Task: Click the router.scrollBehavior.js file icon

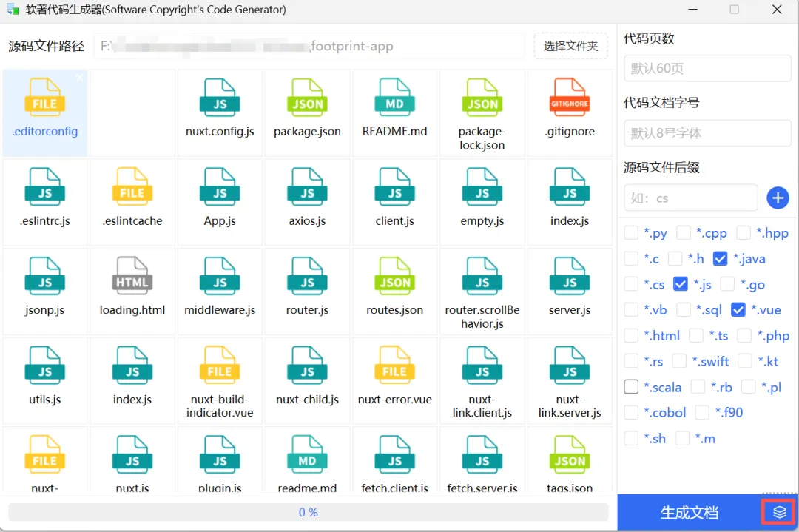Action: pyautogui.click(x=482, y=276)
